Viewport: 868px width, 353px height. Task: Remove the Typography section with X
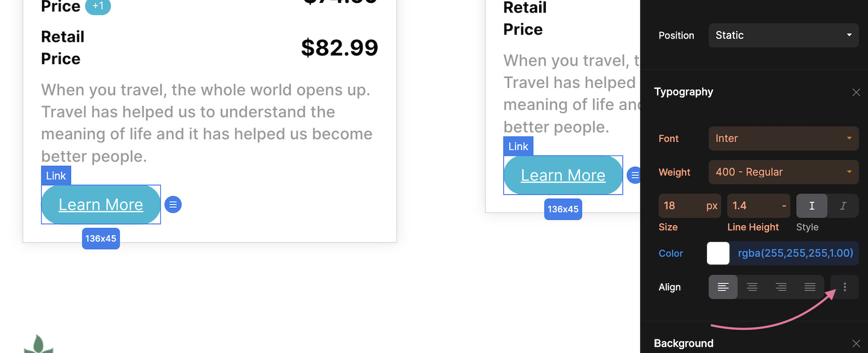856,92
